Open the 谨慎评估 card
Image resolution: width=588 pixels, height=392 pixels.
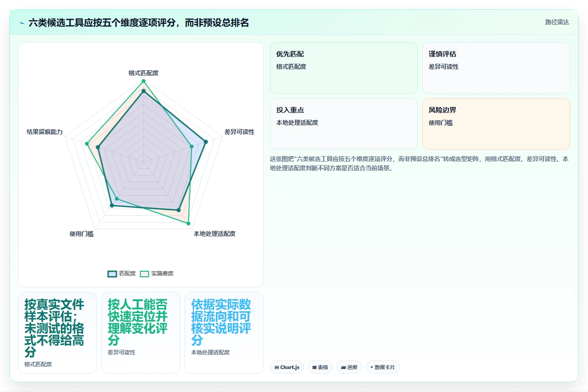(x=496, y=68)
